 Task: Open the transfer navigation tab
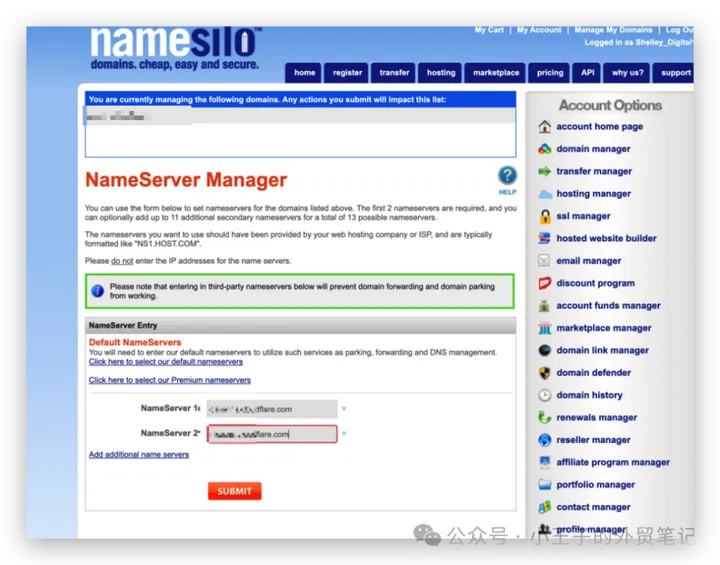394,73
